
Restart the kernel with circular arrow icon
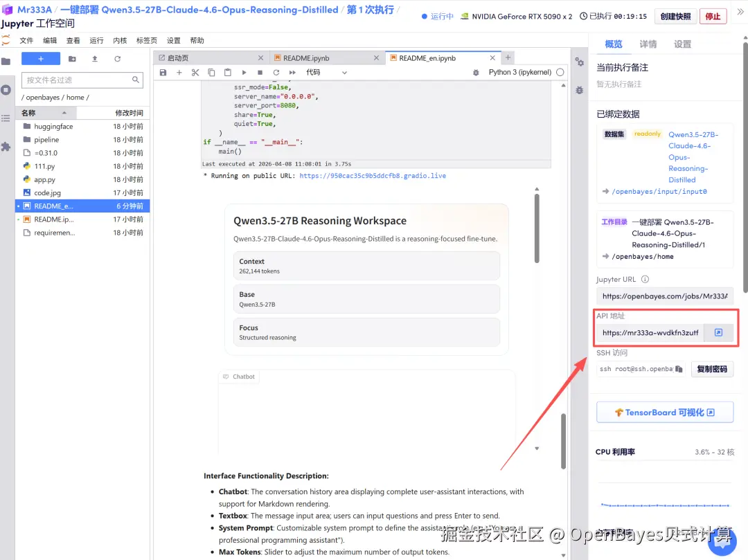tap(276, 73)
